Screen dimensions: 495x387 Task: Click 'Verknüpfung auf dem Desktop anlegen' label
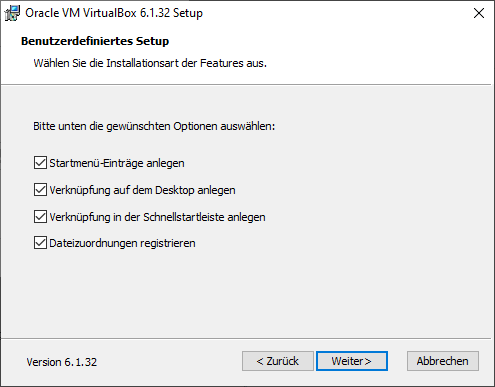tap(142, 190)
